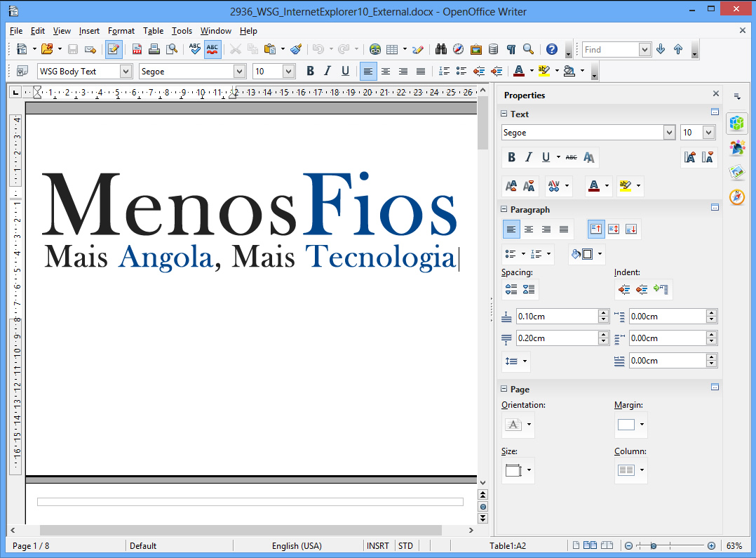Image resolution: width=756 pixels, height=558 pixels.
Task: Open sidebar Navigator deck icon
Action: 736,197
